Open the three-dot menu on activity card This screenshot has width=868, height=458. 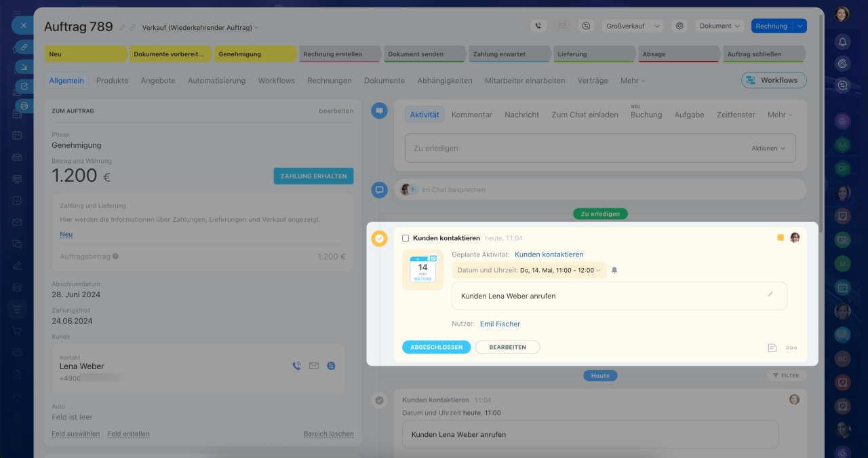pos(791,347)
